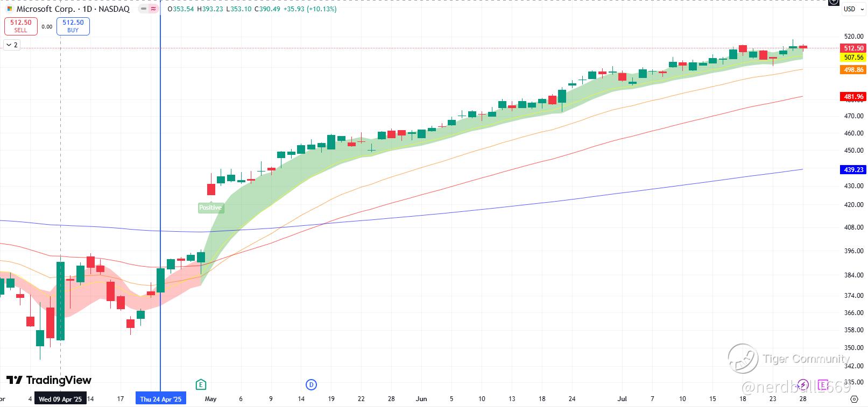Click the purple upcoming earnings E marker
This screenshot has width=868, height=407.
[x=822, y=384]
